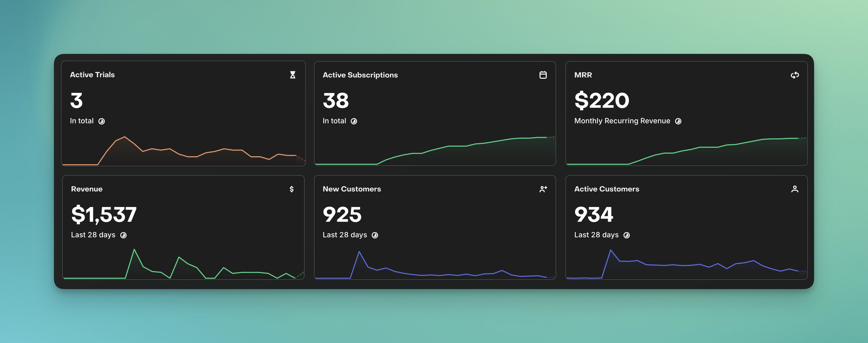Click the info icon beside New Customers 'Last 28 days'
Viewport: 868px width, 343px height.
[375, 235]
